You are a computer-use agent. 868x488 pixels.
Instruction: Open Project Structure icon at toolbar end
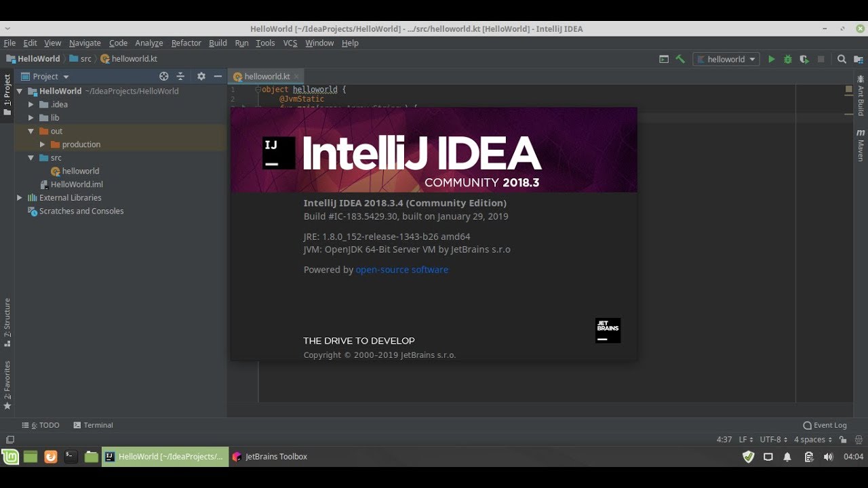pyautogui.click(x=858, y=60)
